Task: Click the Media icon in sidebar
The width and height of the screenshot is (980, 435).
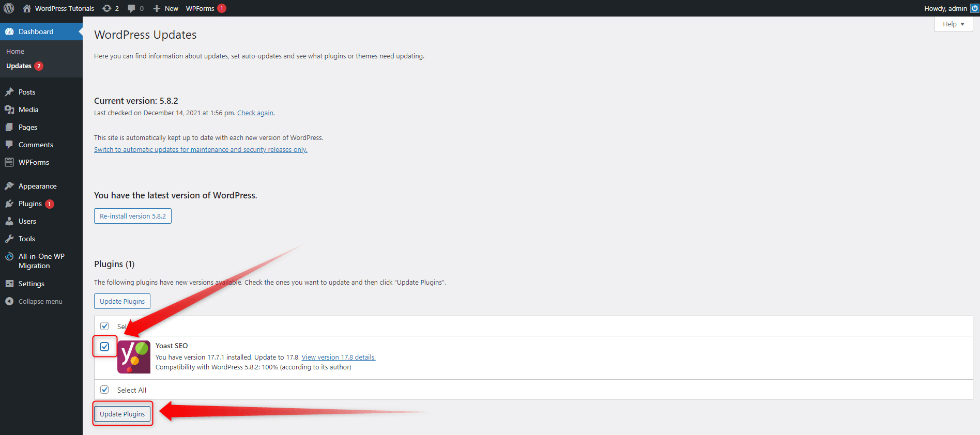Action: click(9, 110)
